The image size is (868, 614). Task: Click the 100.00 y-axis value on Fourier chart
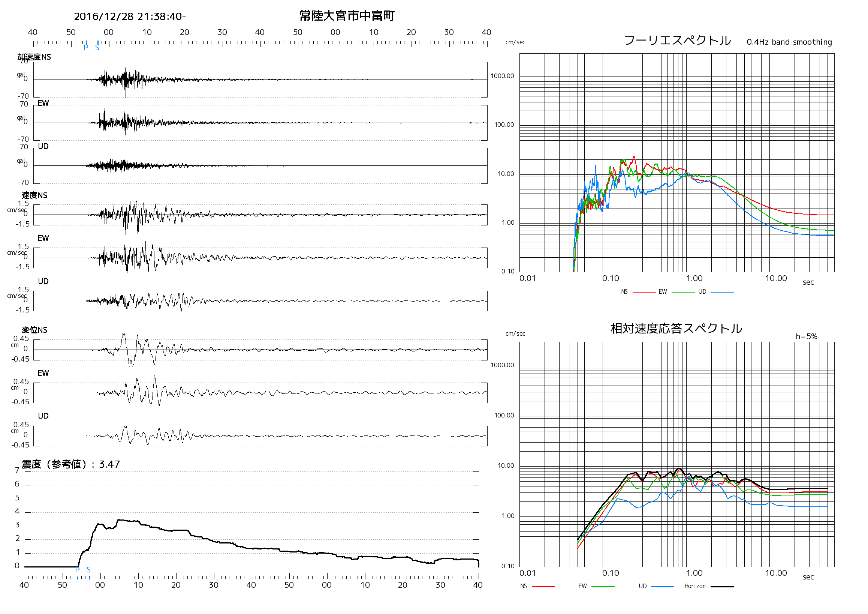(504, 125)
